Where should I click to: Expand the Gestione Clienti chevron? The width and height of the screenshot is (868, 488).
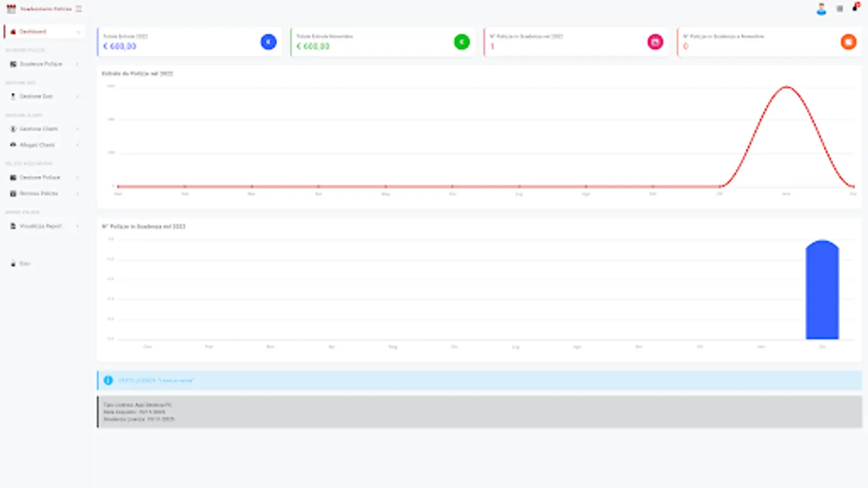tap(78, 129)
